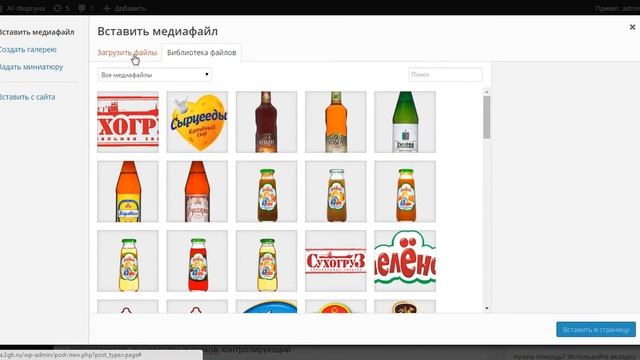Open comments icon in admin bar
Image resolution: width=640 pixels, height=360 pixels.
85,8
